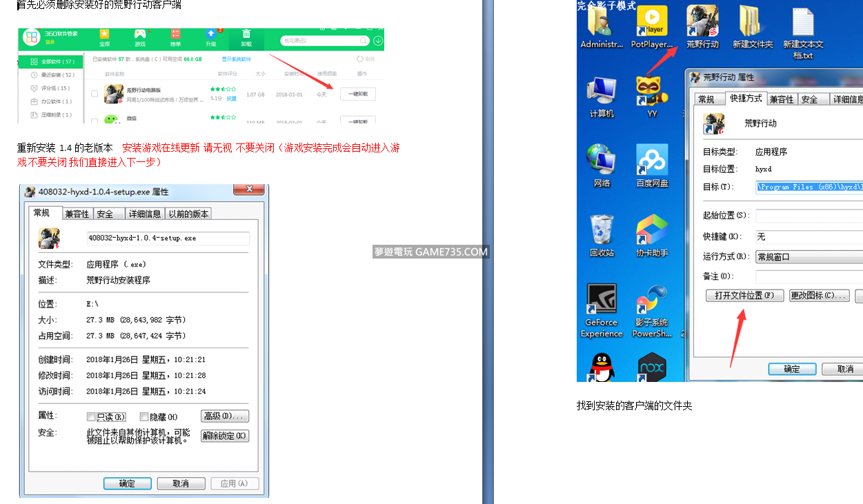863x504 pixels.
Task: Click the 打开文件位置(F) button
Action: point(745,295)
